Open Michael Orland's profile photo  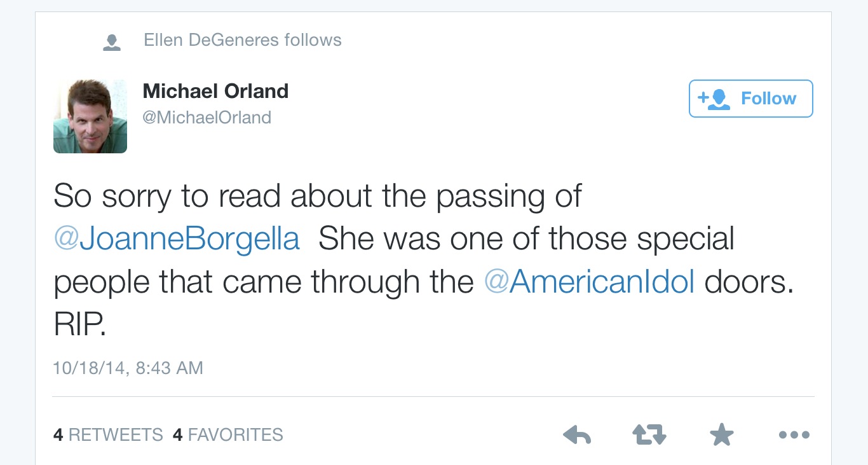(90, 116)
